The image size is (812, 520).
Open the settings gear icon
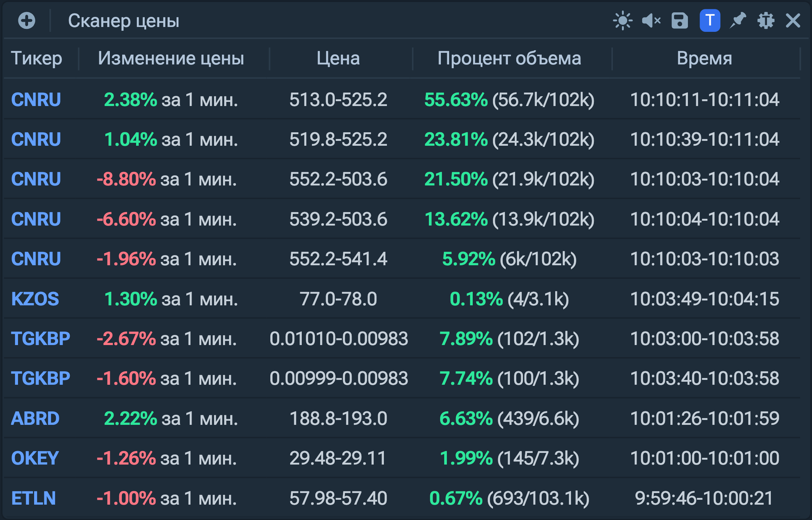[766, 21]
